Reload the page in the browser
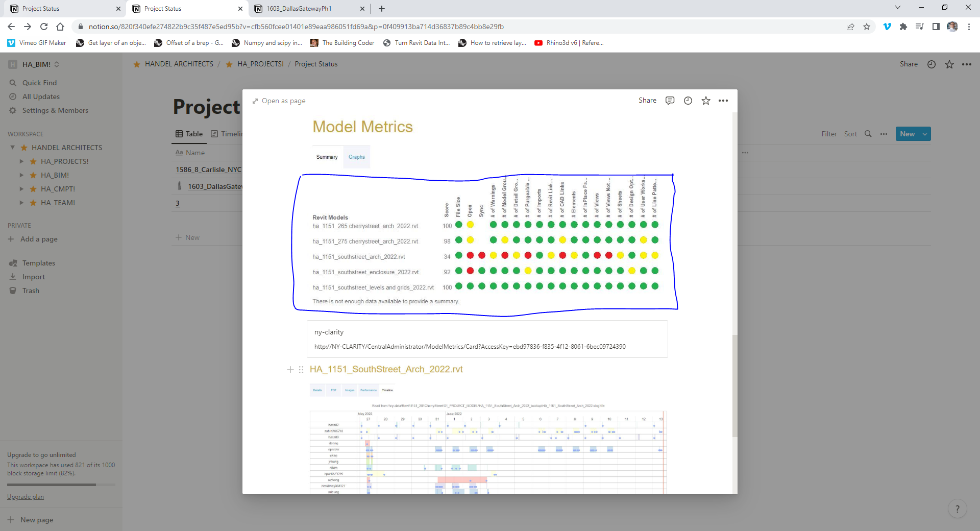 click(44, 27)
